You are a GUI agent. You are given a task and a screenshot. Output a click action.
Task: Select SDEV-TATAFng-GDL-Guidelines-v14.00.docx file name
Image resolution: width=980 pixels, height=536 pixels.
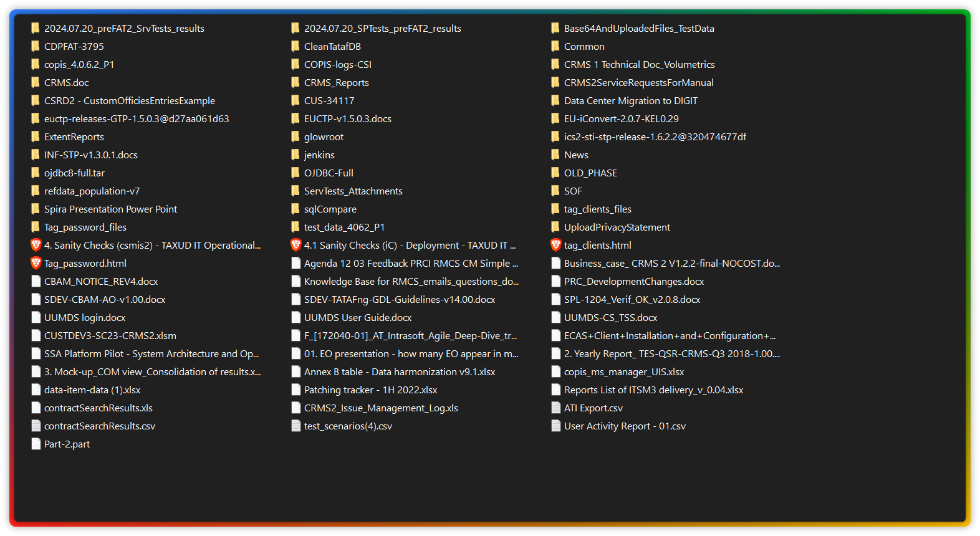(x=400, y=300)
